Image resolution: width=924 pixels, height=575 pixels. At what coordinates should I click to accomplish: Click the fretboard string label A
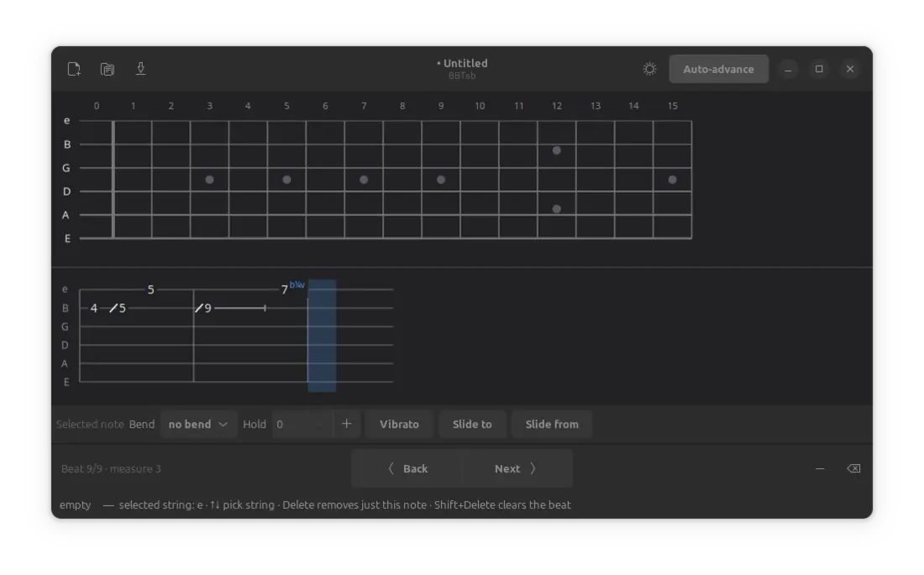pyautogui.click(x=66, y=215)
